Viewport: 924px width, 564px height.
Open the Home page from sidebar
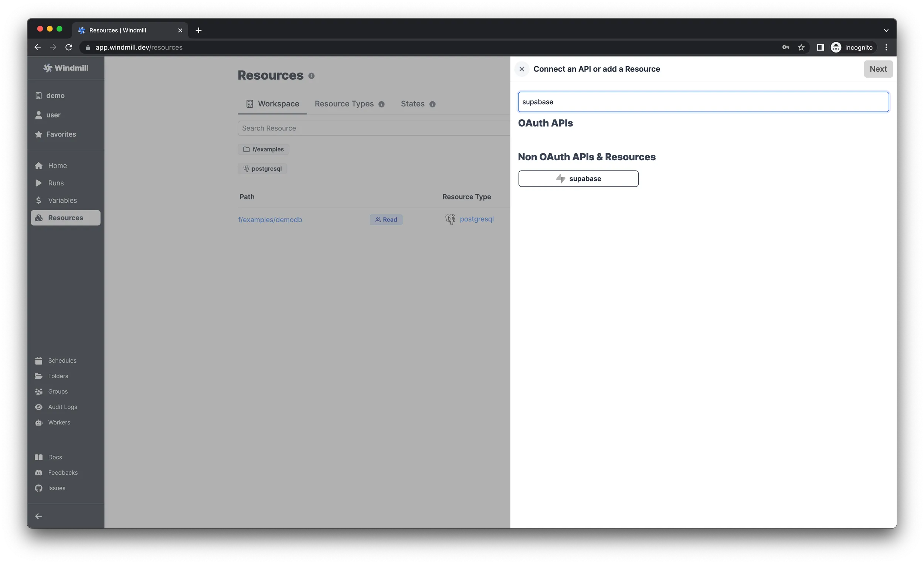pos(57,165)
